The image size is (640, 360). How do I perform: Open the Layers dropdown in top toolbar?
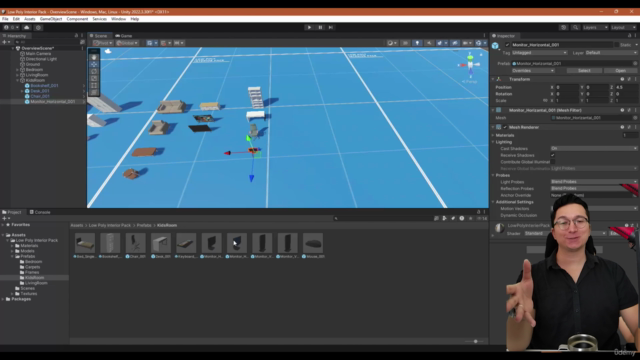tap(595, 27)
